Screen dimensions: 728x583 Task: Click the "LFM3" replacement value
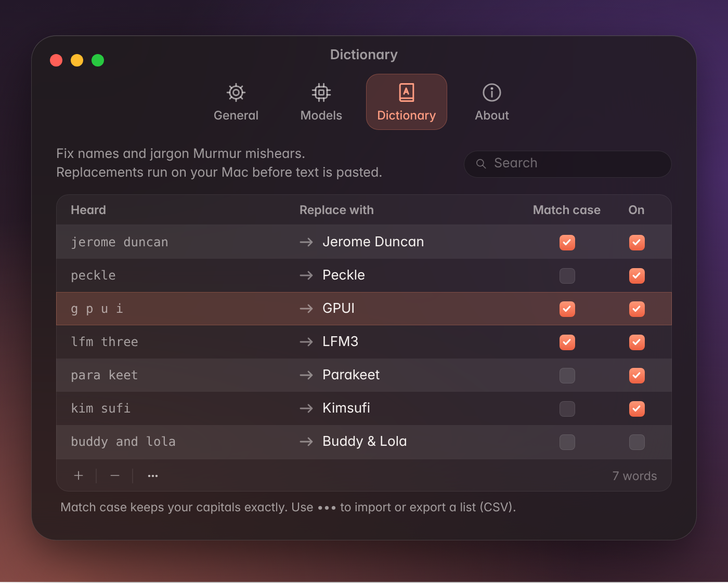click(341, 342)
